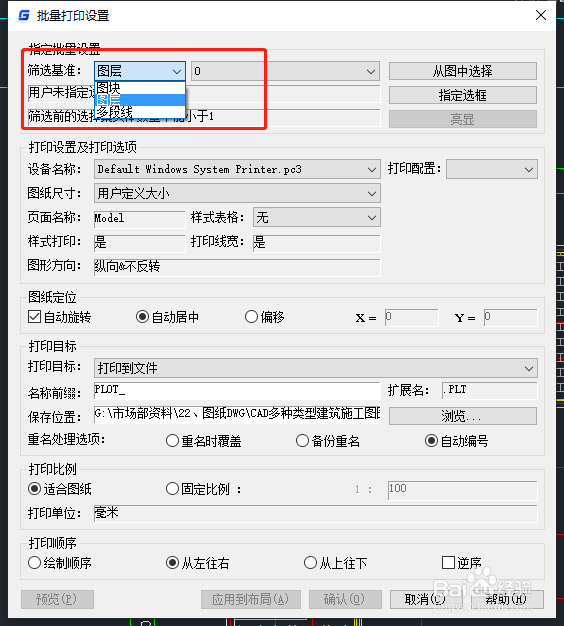Click the app logo icon in the title bar
The image size is (564, 626).
tap(24, 15)
